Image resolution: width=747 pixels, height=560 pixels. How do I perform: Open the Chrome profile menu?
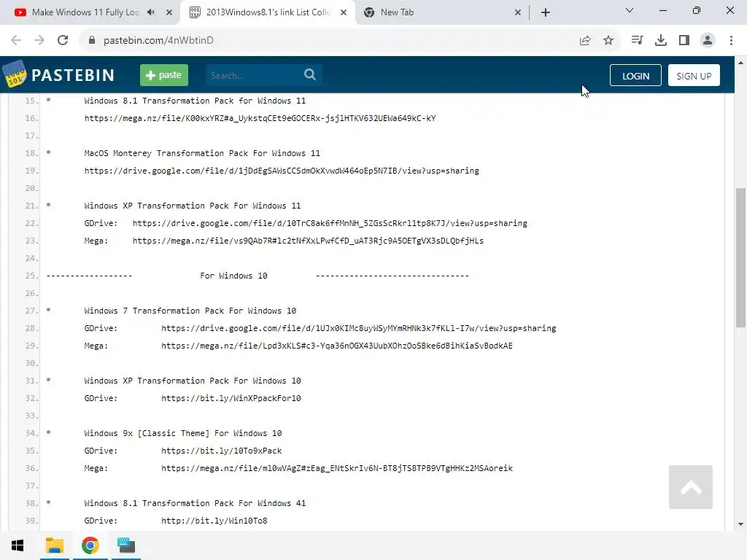click(x=708, y=41)
